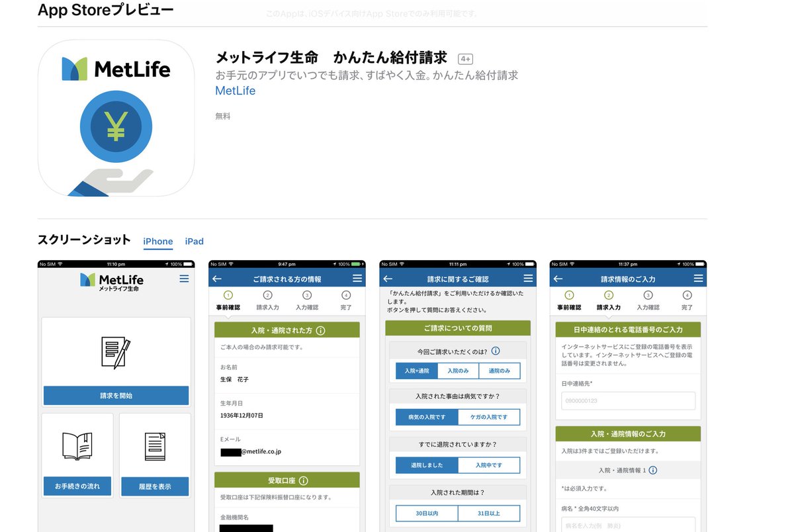Click step 3 入力確認 in second screenshot
794x532 pixels.
click(x=306, y=301)
